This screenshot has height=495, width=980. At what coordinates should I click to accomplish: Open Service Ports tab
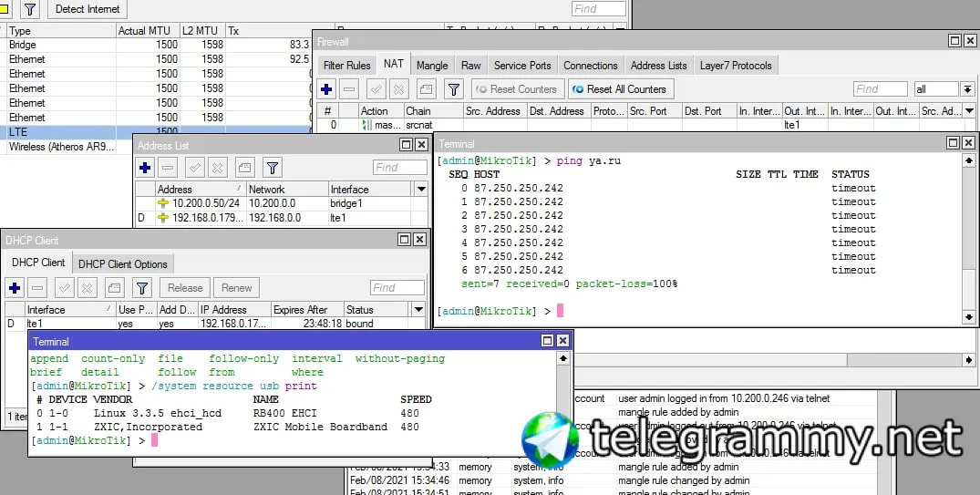(522, 66)
